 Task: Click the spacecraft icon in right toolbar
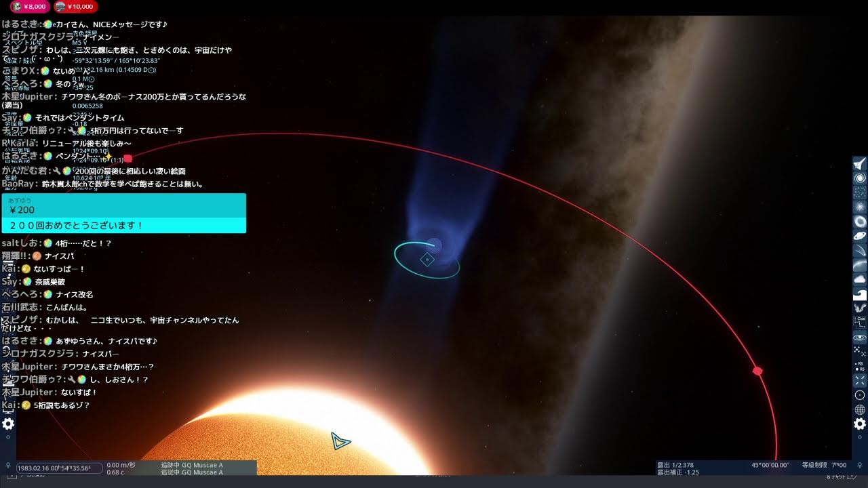coord(859,164)
